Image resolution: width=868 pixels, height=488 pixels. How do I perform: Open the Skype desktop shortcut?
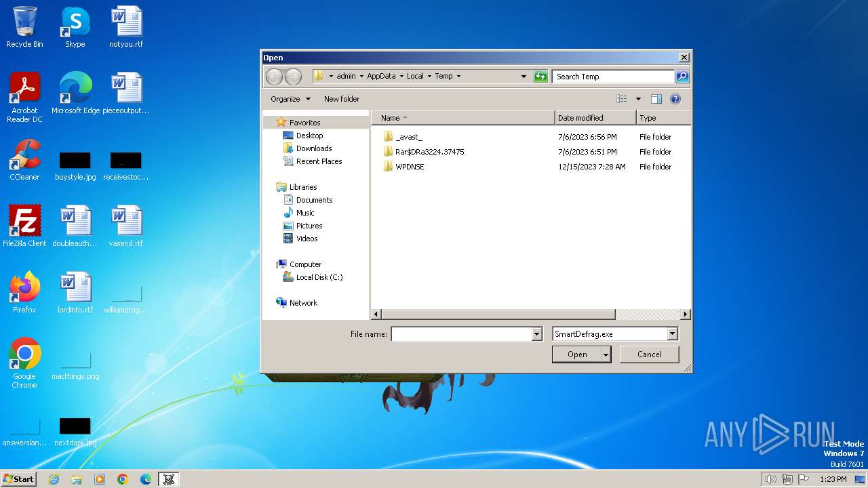point(75,28)
